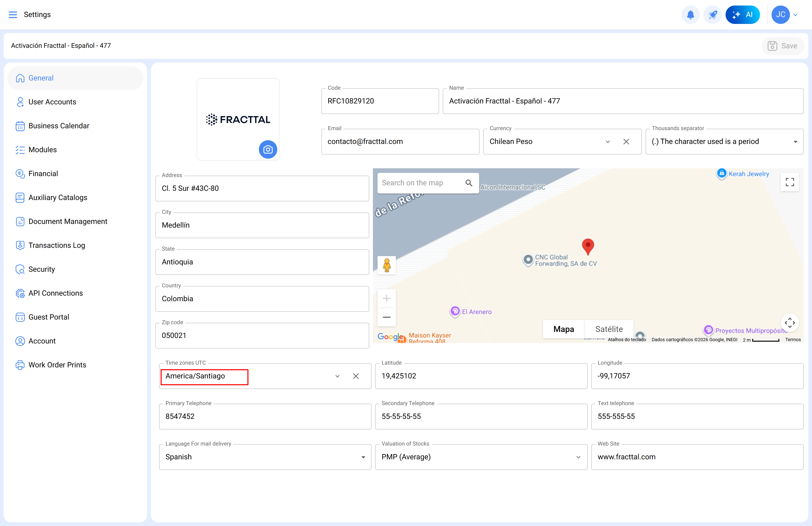Click the rocket icon in header
Viewport: 812px width, 526px height.
(712, 15)
